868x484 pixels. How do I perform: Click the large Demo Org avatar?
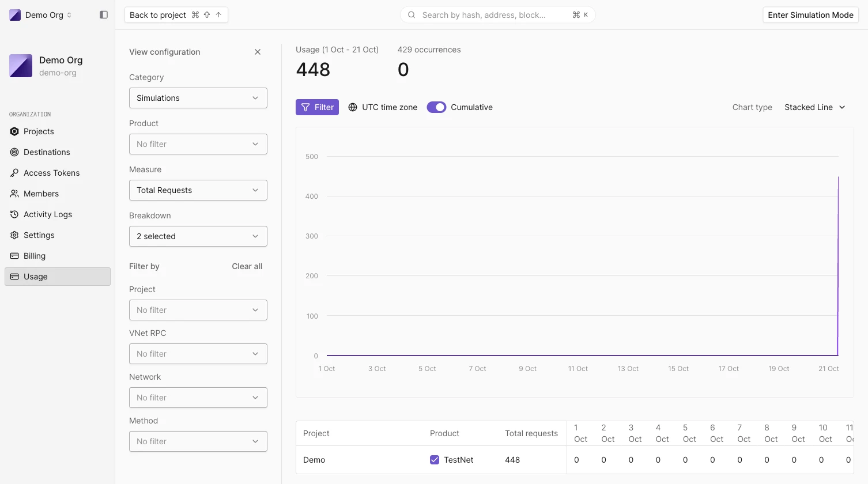coord(21,66)
